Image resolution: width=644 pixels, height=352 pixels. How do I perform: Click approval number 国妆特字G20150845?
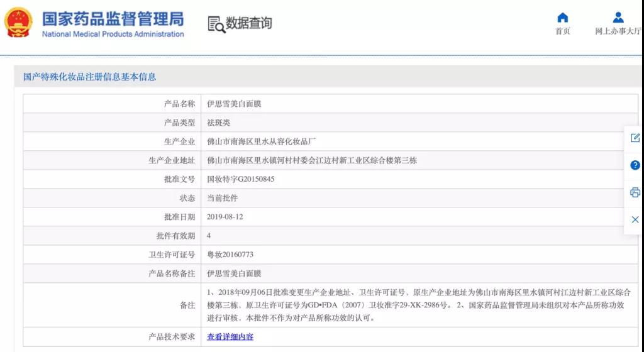coord(241,179)
